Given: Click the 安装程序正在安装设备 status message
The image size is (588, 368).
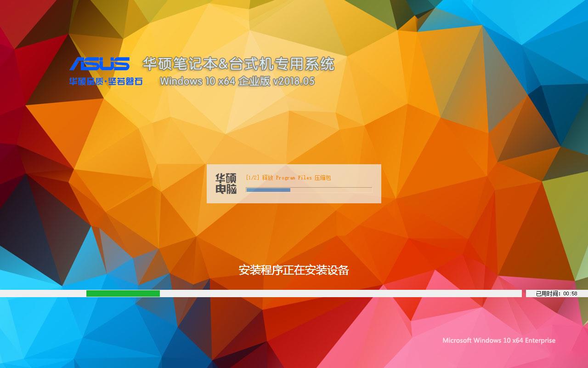Looking at the screenshot, I should click(x=294, y=270).
